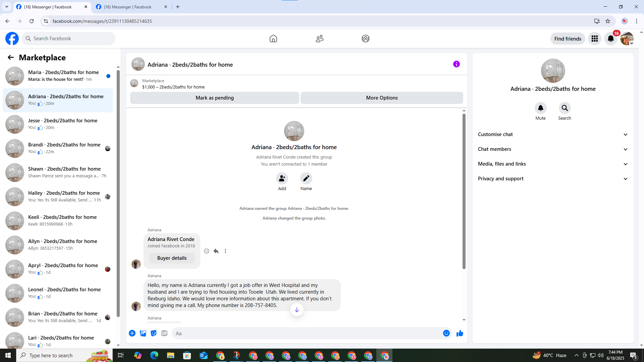Add people to the group
This screenshot has height=362, width=644.
[282, 178]
